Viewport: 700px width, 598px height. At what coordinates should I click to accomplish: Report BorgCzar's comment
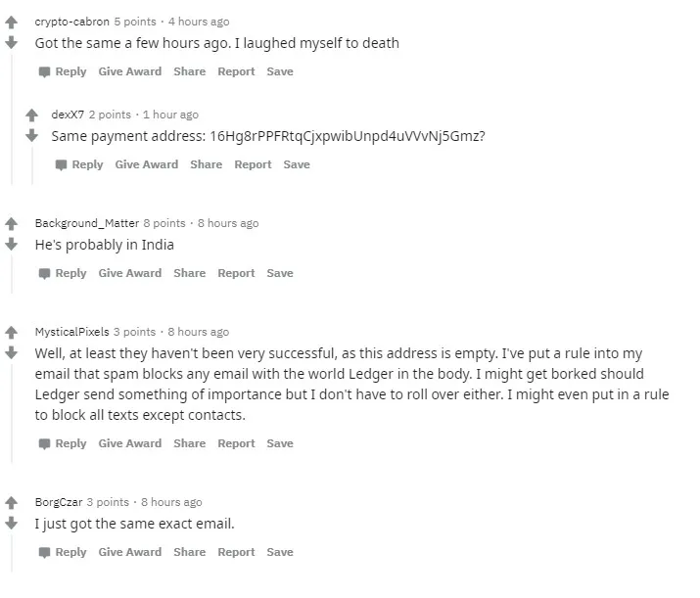[x=236, y=552]
